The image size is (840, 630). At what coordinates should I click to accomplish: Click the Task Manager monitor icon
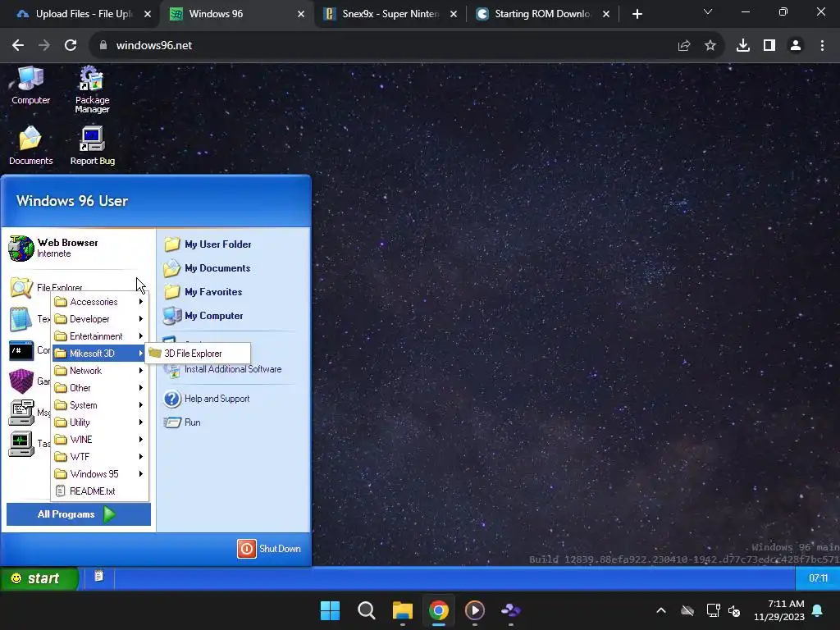tap(21, 444)
